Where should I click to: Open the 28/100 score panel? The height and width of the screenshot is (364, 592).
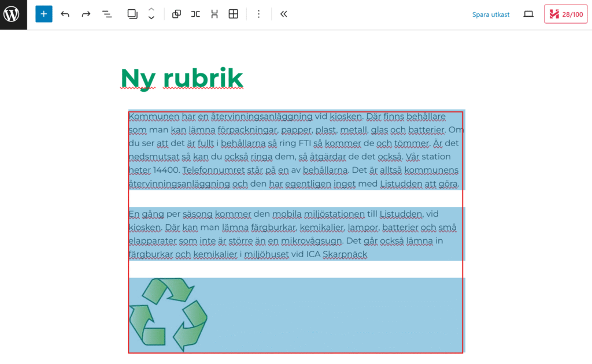(x=565, y=14)
